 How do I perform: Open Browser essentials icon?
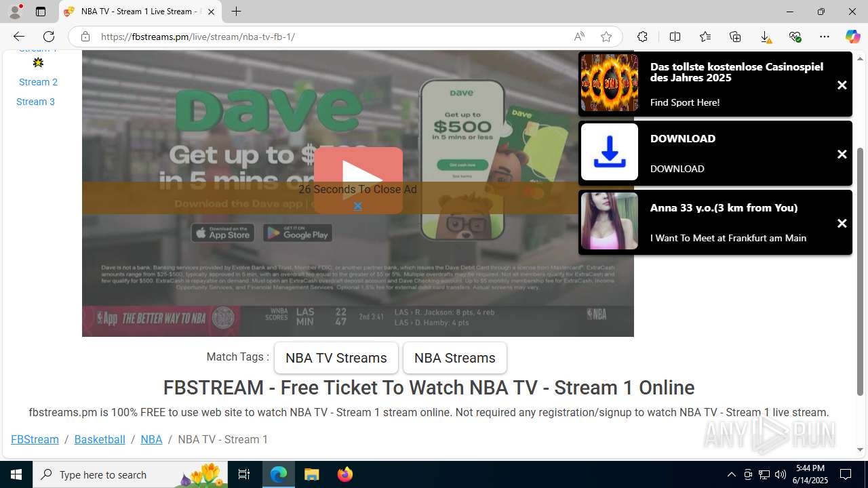tap(795, 37)
